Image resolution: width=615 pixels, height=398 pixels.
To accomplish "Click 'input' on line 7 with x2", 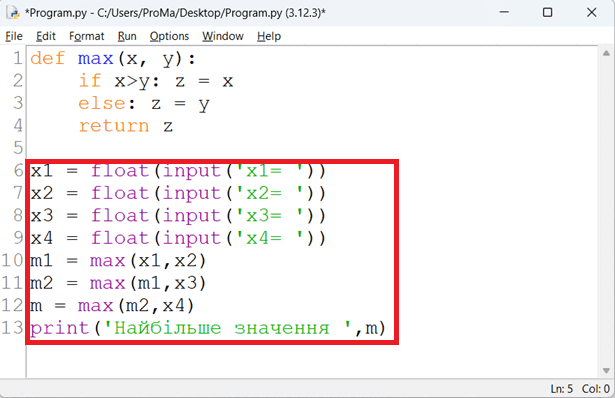I will click(191, 194).
